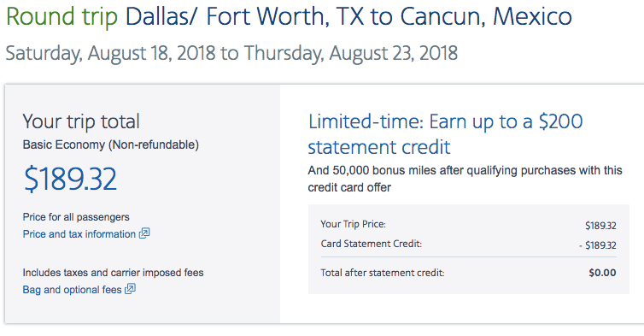This screenshot has width=644, height=336.
Task: Click the Round trip Dallas to Cancun title
Action: click(x=289, y=16)
